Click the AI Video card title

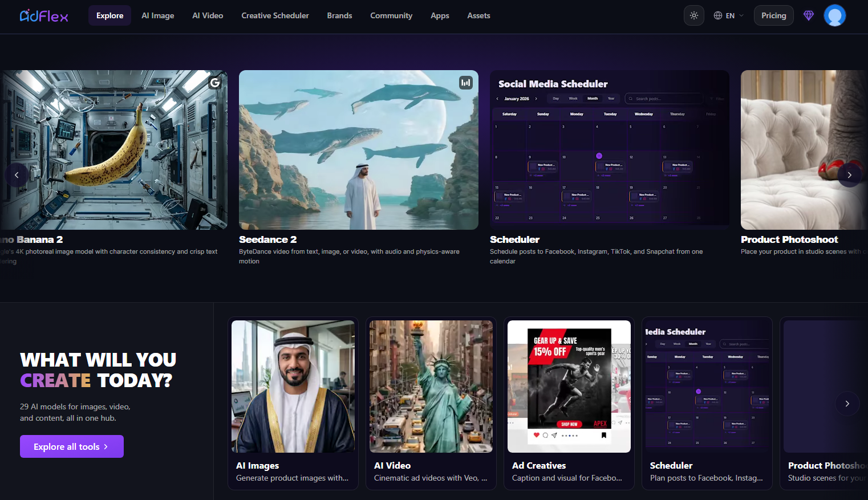click(392, 466)
